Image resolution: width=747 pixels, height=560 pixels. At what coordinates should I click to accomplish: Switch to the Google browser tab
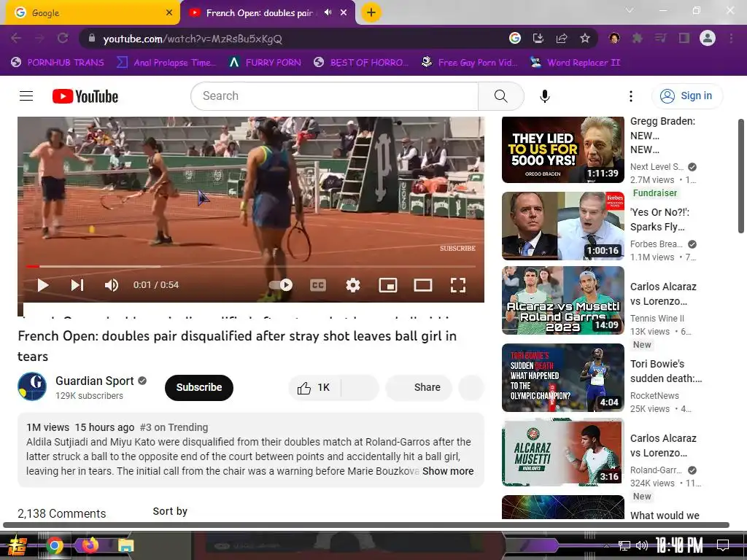coord(90,13)
